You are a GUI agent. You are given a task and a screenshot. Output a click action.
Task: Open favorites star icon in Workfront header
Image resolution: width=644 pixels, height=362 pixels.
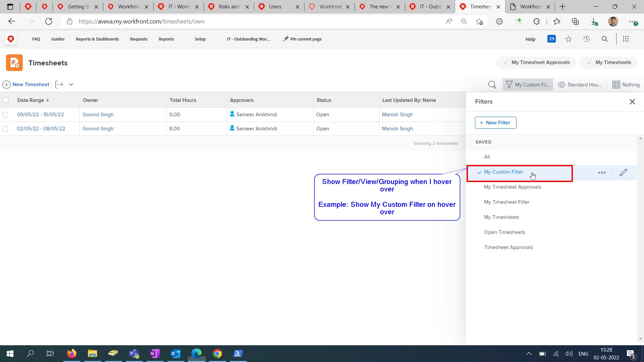[x=569, y=39]
